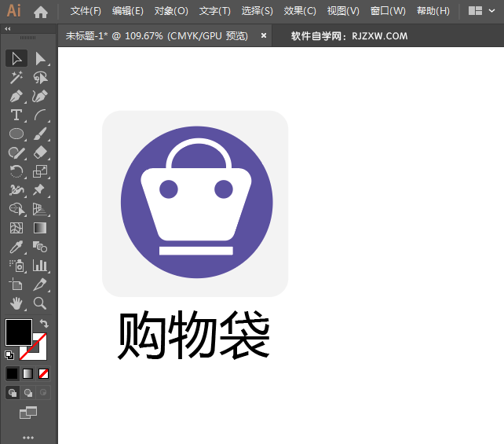Apply solid Color mode button
This screenshot has width=504, height=444.
[x=13, y=373]
